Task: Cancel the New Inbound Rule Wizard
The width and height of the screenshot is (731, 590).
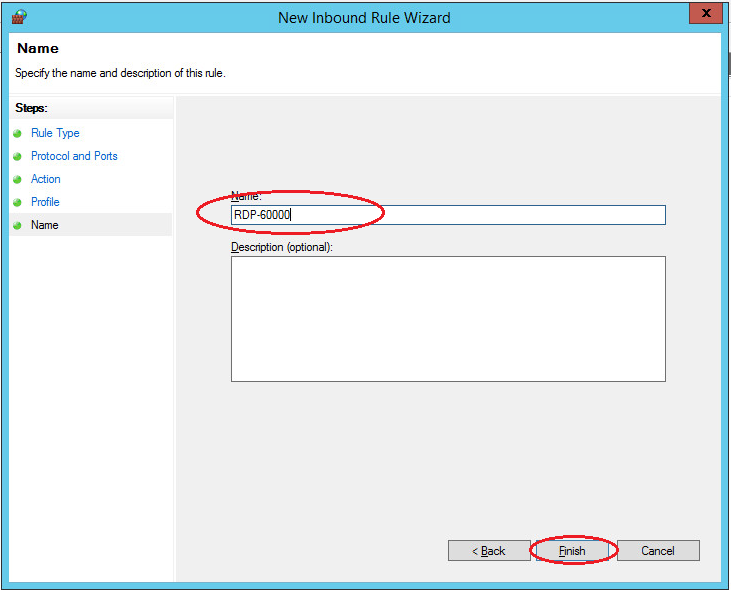Action: (658, 551)
